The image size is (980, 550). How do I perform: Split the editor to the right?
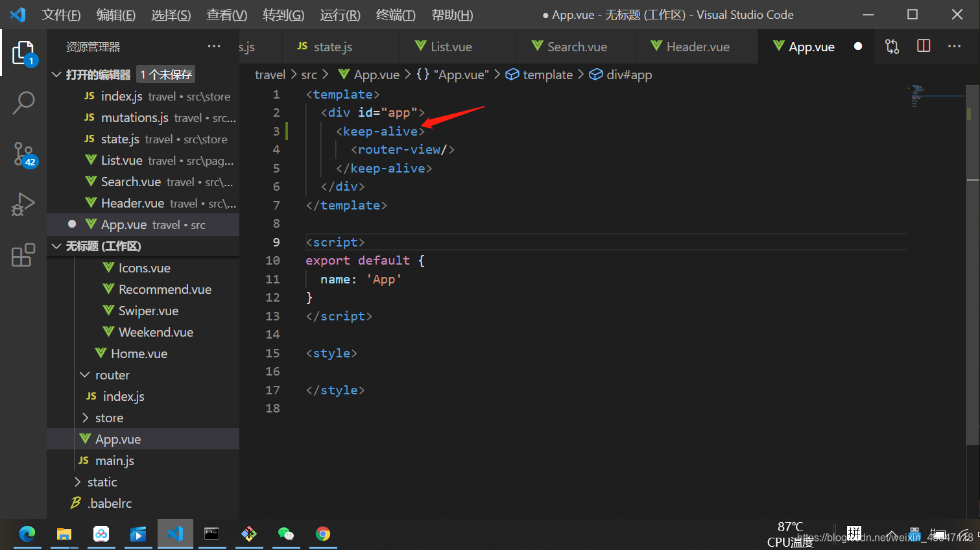pos(924,46)
